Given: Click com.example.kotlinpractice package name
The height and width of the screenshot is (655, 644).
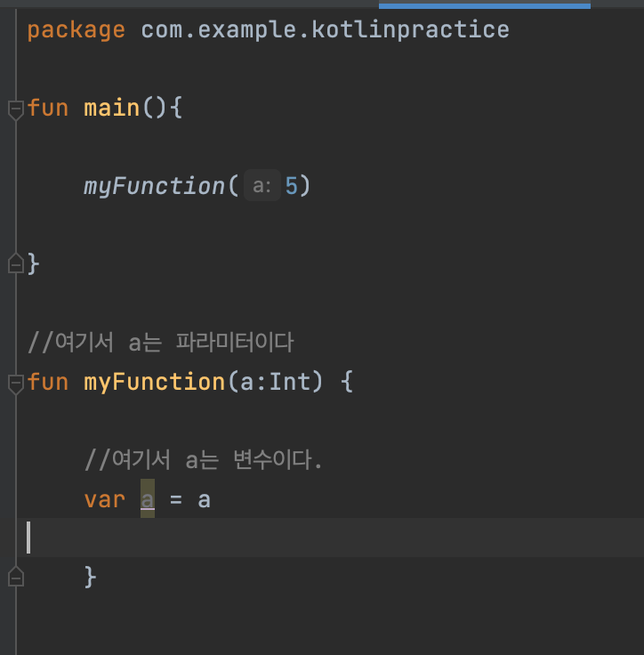Looking at the screenshot, I should pos(325,30).
